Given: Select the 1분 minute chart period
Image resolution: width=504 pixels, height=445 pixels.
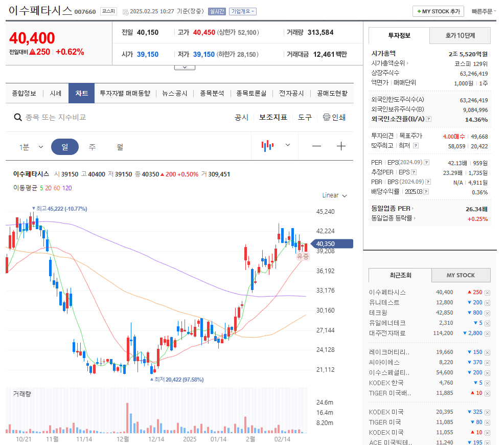Looking at the screenshot, I should (x=24, y=146).
